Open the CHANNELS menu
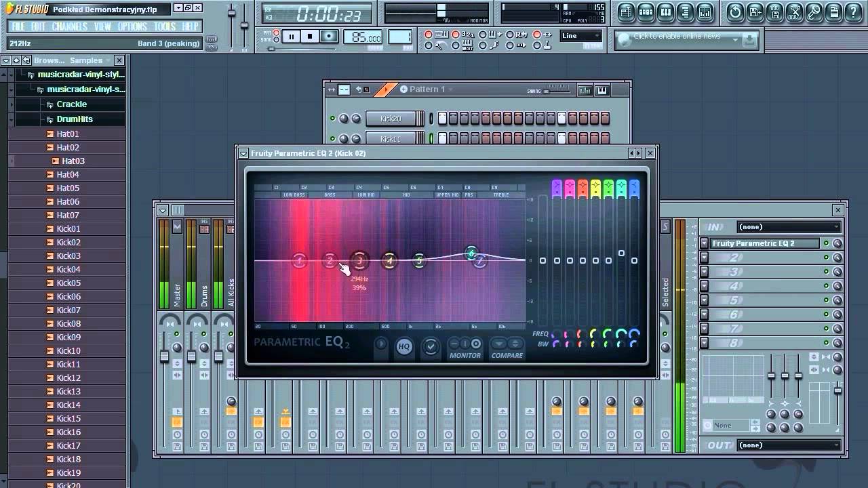Screen dimensions: 868x488 pyautogui.click(x=69, y=26)
